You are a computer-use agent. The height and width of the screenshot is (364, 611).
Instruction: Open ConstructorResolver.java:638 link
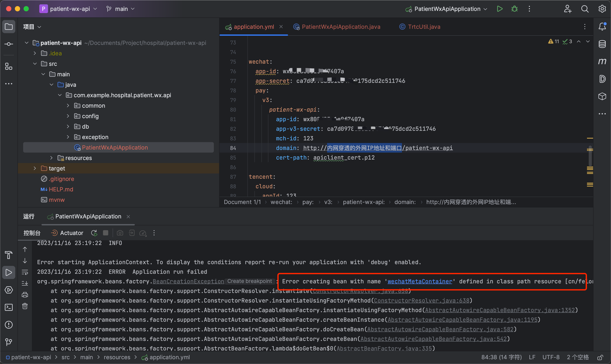pos(421,301)
